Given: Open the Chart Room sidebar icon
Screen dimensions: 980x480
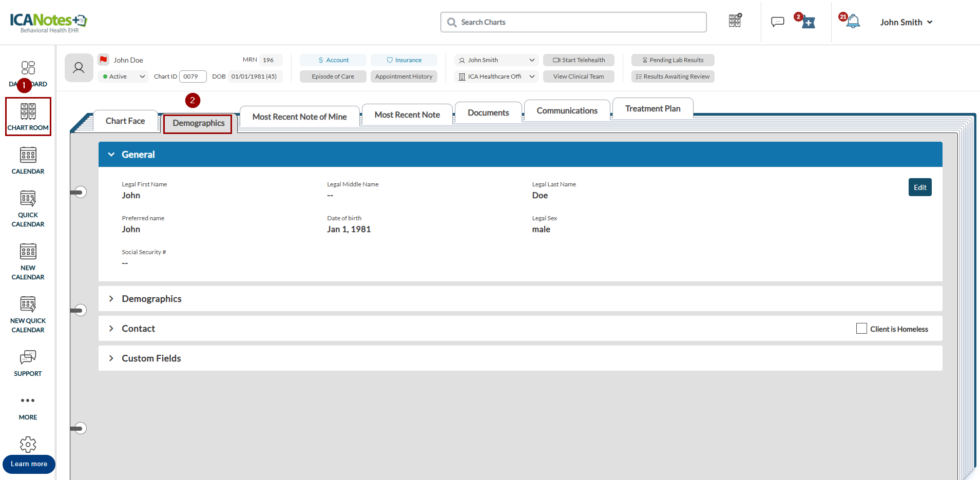Looking at the screenshot, I should pyautogui.click(x=28, y=116).
